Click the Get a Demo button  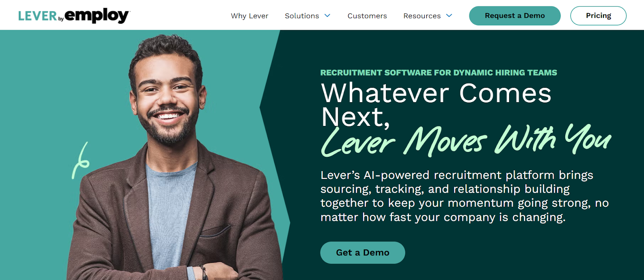tap(363, 253)
